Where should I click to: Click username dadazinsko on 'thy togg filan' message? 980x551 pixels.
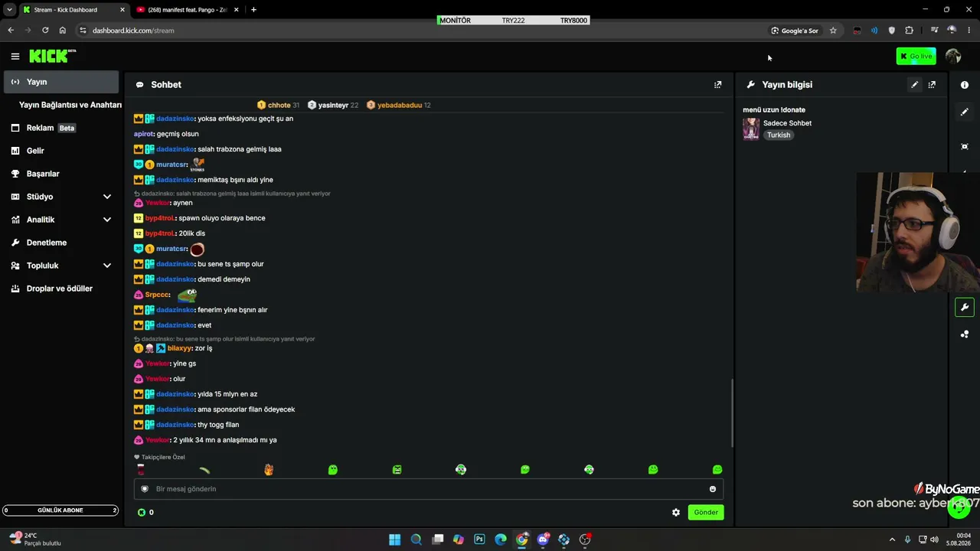tap(175, 425)
